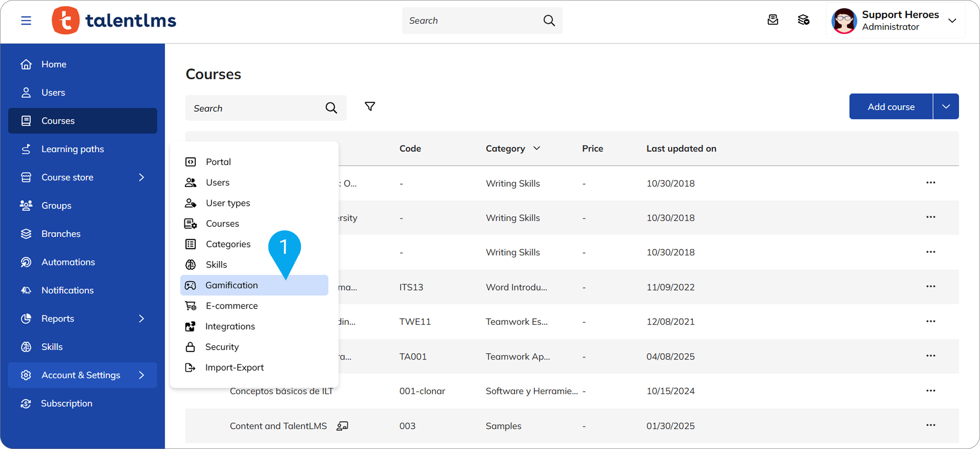Expand the Reports submenu
The image size is (980, 449).
coord(141,318)
